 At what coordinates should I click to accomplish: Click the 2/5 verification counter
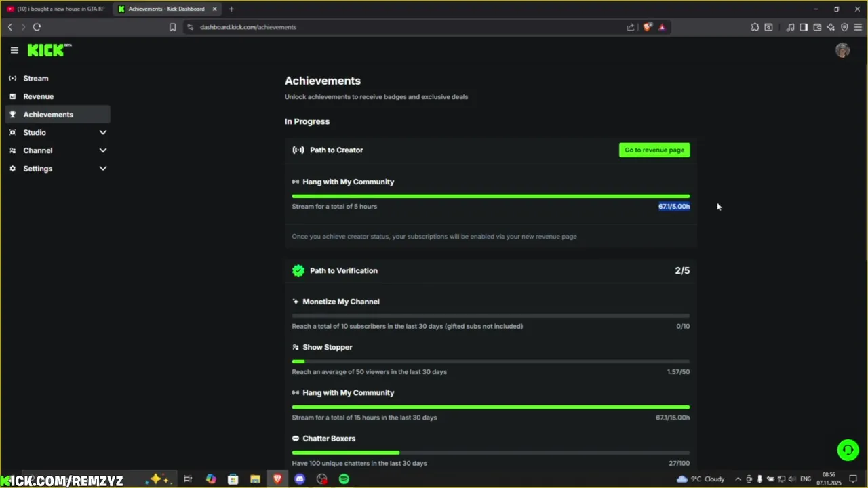pos(682,270)
